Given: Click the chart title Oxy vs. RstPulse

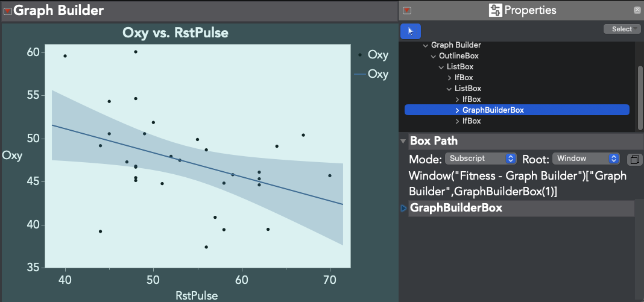Looking at the screenshot, I should (x=175, y=33).
